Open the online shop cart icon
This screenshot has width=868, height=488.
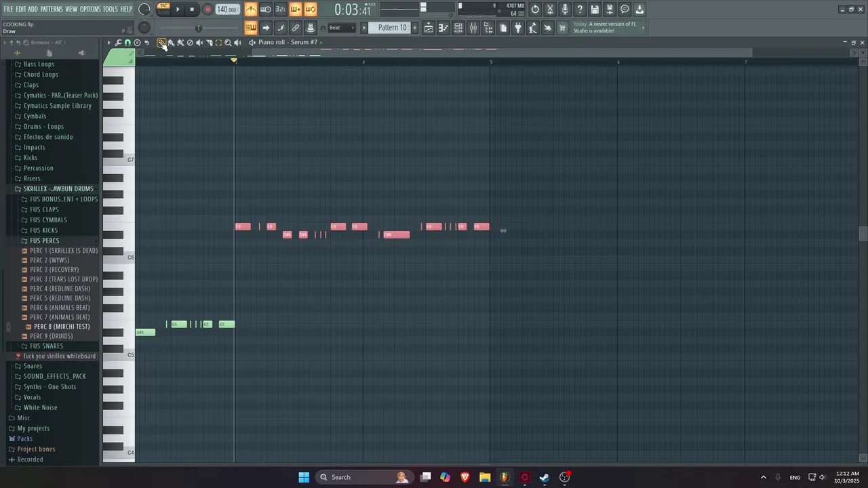[561, 28]
